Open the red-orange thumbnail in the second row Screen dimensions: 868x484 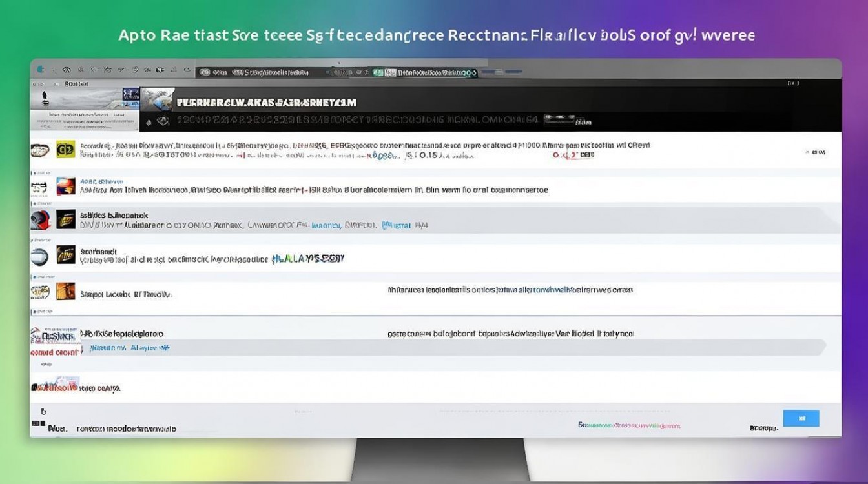[65, 187]
